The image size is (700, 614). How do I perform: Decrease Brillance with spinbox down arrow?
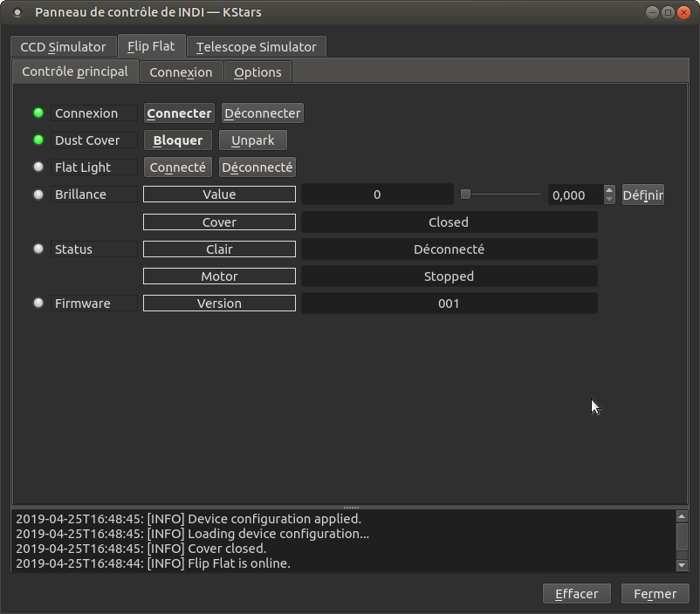tap(609, 200)
